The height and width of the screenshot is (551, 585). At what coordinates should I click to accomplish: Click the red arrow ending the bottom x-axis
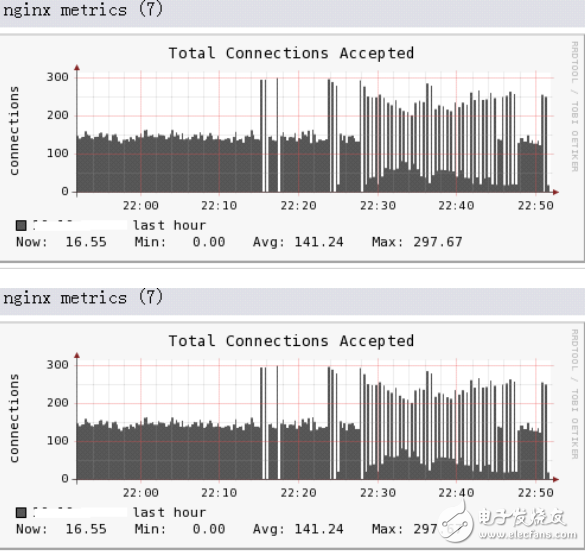556,479
